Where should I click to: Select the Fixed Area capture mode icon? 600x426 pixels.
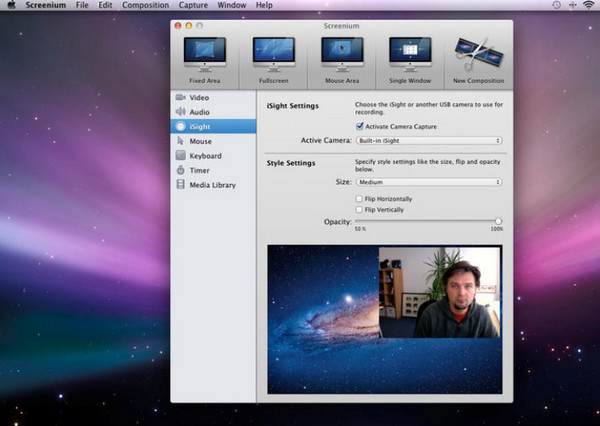point(204,55)
